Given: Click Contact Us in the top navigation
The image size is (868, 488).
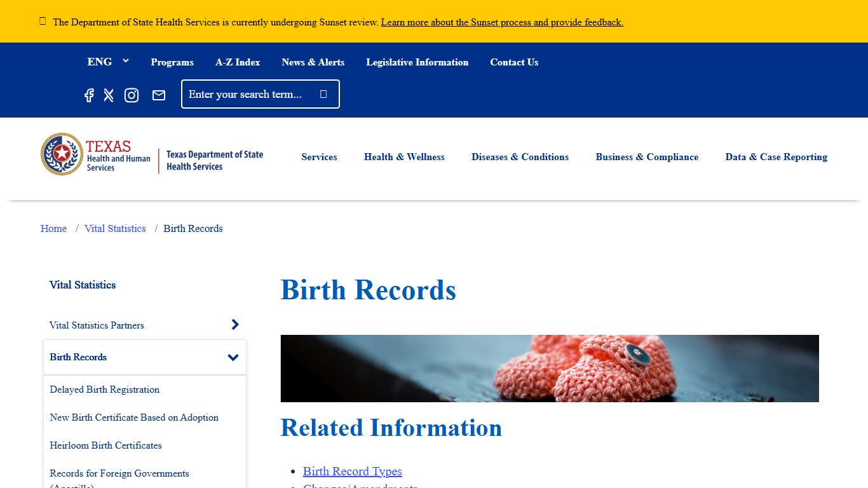Looking at the screenshot, I should pyautogui.click(x=514, y=62).
